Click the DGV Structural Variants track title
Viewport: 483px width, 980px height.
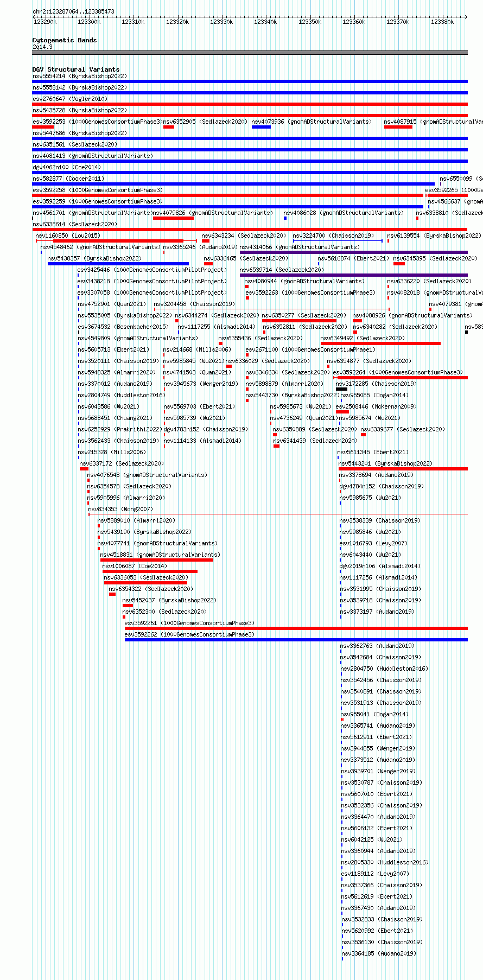76,69
